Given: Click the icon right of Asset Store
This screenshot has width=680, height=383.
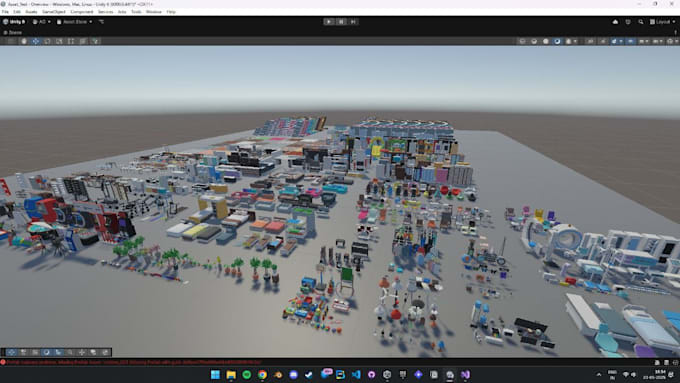Looking at the screenshot, I should (x=101, y=22).
